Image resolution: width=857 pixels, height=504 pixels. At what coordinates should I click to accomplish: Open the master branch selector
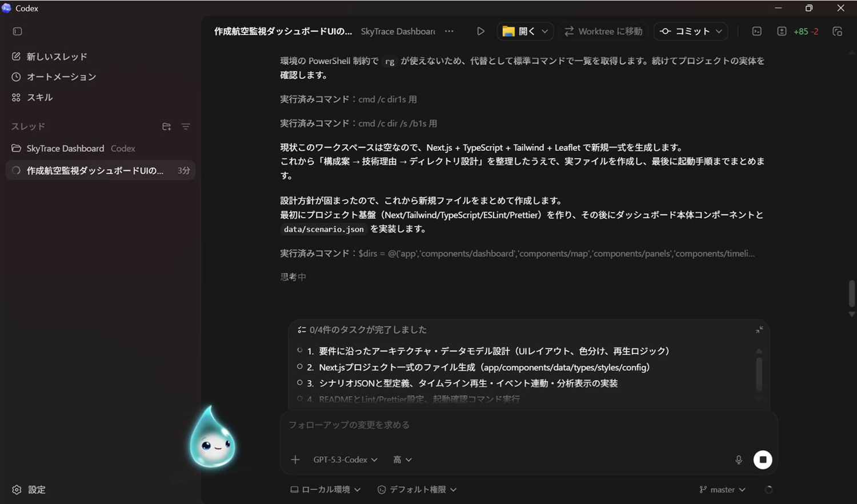pos(722,489)
